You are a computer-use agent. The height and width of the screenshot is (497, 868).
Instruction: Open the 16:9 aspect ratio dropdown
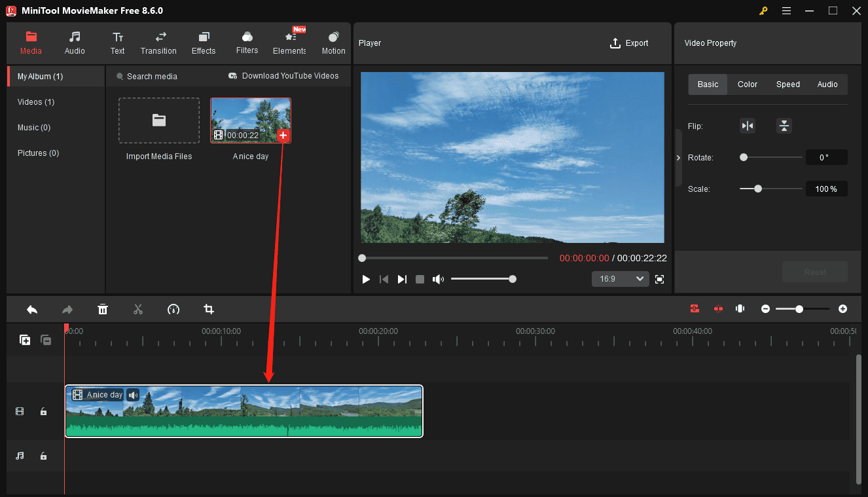[x=620, y=278]
